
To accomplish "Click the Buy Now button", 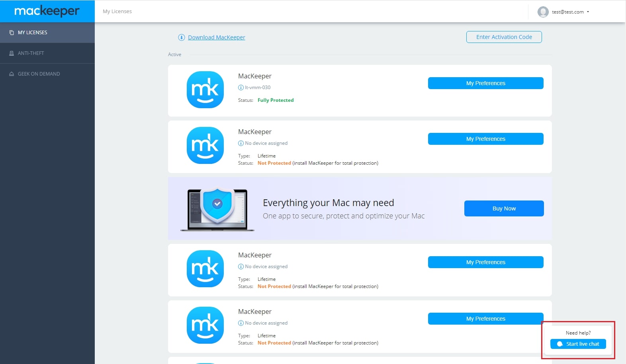I will (x=504, y=208).
